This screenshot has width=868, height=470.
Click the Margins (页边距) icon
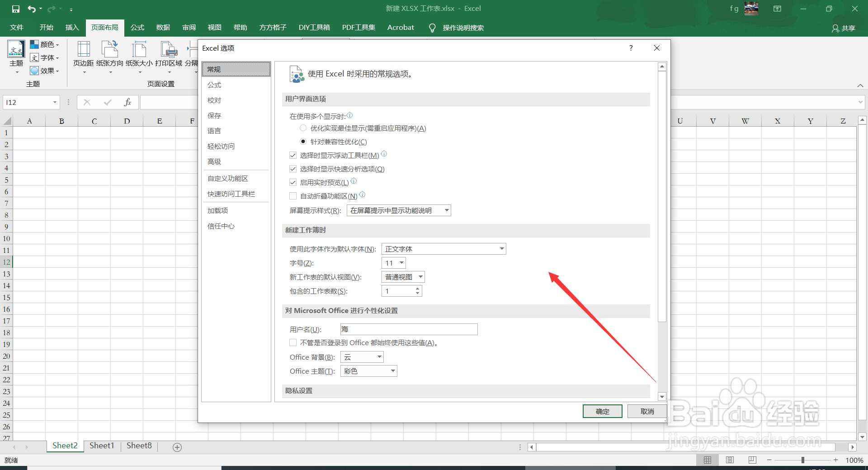click(x=84, y=49)
